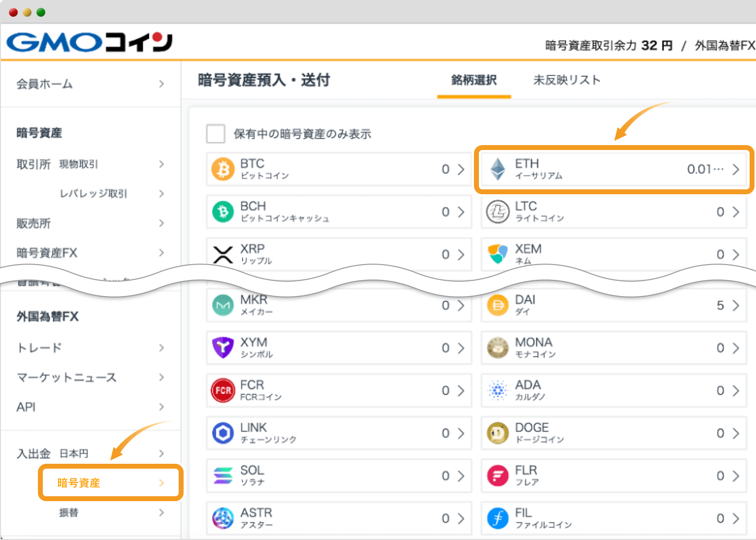Image resolution: width=756 pixels, height=540 pixels.
Task: Click the MONA Monacoin icon
Action: [498, 348]
